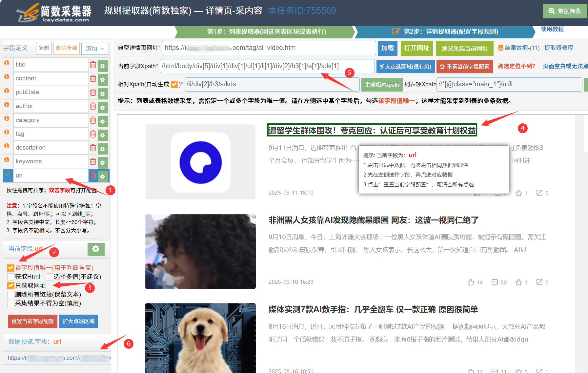The image size is (588, 373).
Task: Delete the pubDate field with trash icon
Action: click(x=93, y=93)
